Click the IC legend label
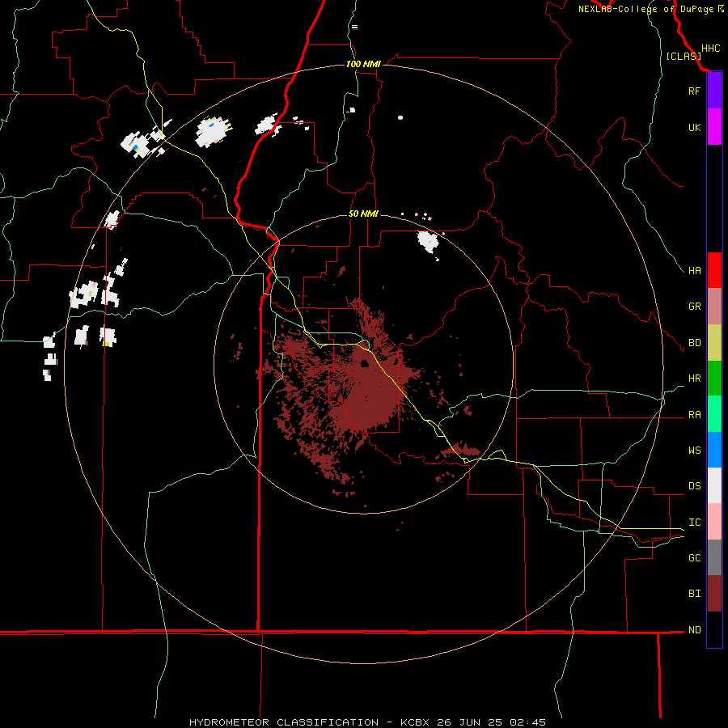 (x=694, y=523)
